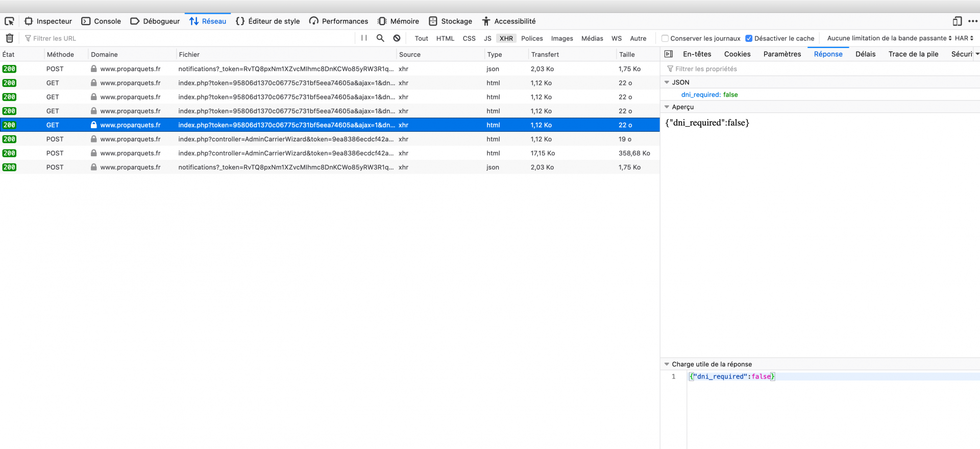Filter requests by JS
Screen dimensions: 980x449
pyautogui.click(x=487, y=38)
